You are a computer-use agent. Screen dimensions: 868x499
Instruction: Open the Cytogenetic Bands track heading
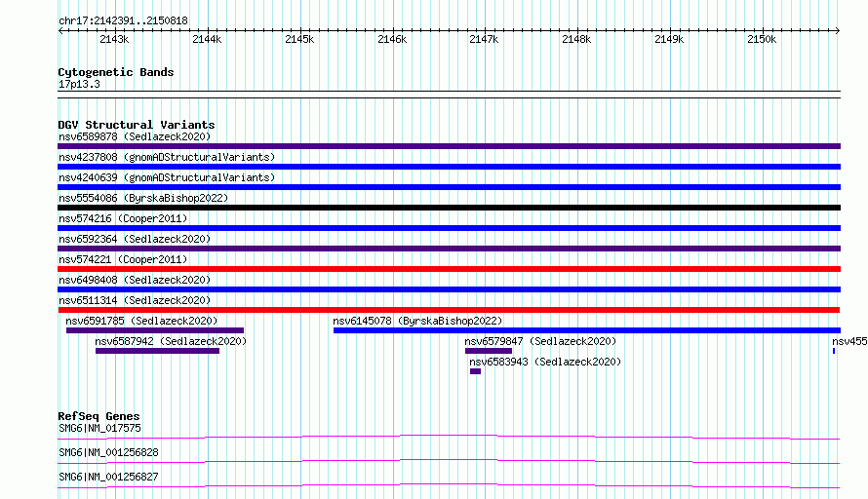pos(116,72)
